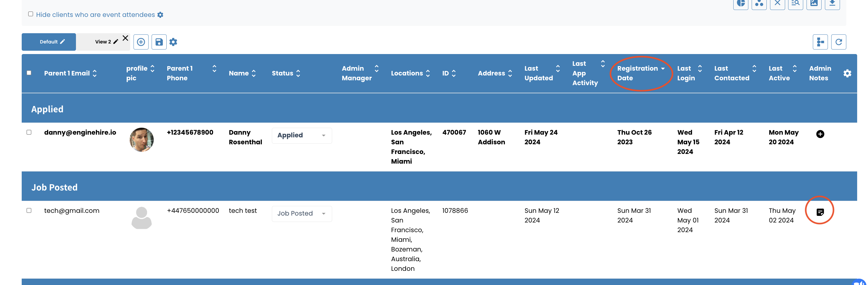Image resolution: width=868 pixels, height=285 pixels.
Task: Click the download export icon
Action: coord(832,4)
